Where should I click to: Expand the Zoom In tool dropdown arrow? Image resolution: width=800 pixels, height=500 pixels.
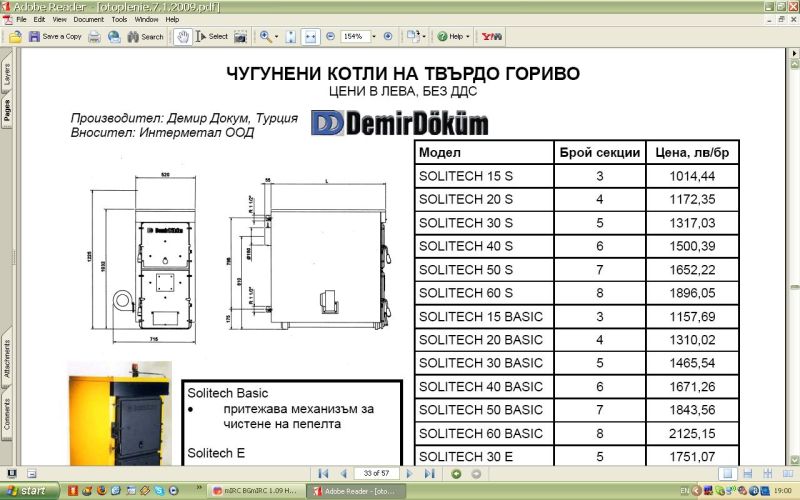tap(277, 37)
